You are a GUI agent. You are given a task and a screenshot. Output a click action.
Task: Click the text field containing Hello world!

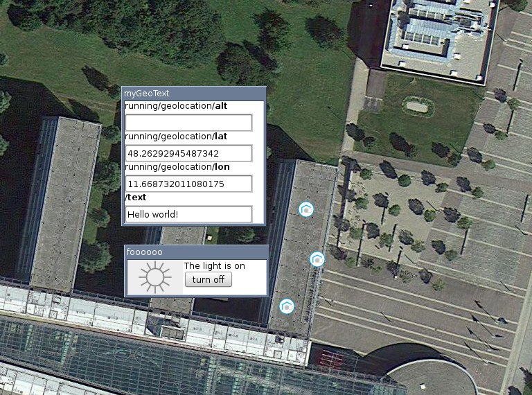(x=188, y=214)
